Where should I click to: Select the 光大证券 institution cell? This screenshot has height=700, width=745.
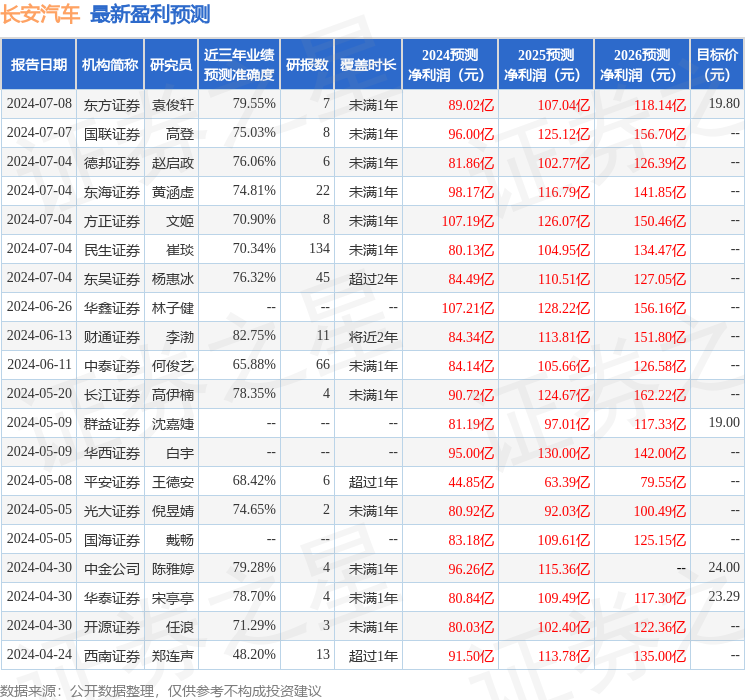pyautogui.click(x=112, y=511)
